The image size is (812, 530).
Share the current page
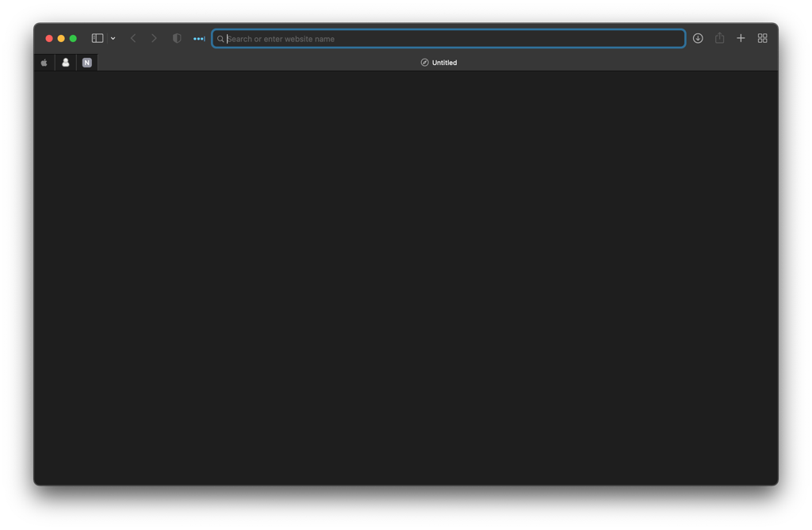tap(719, 37)
